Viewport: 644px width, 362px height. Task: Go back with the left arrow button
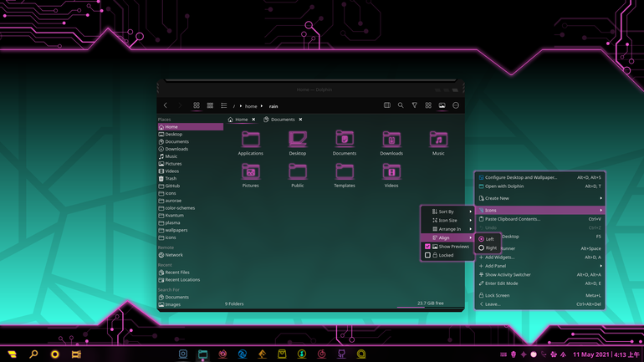point(166,105)
